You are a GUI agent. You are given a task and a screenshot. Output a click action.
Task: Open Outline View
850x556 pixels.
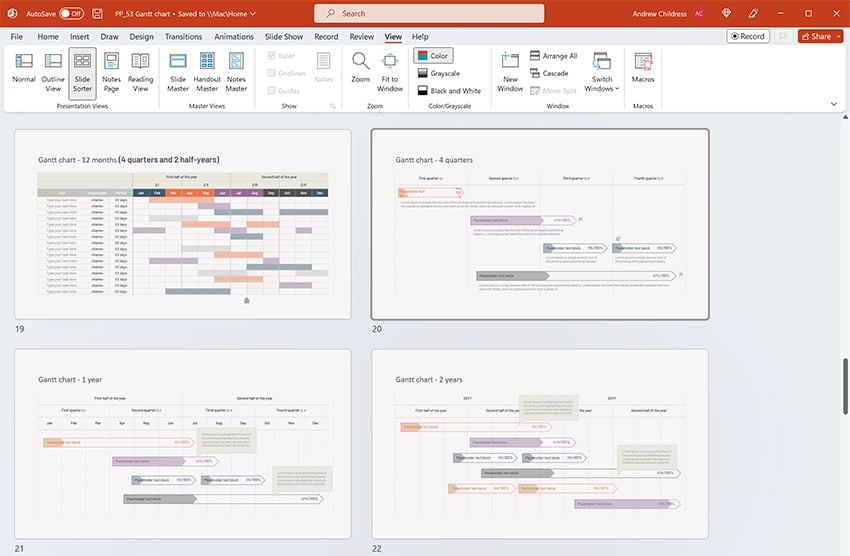pos(53,68)
